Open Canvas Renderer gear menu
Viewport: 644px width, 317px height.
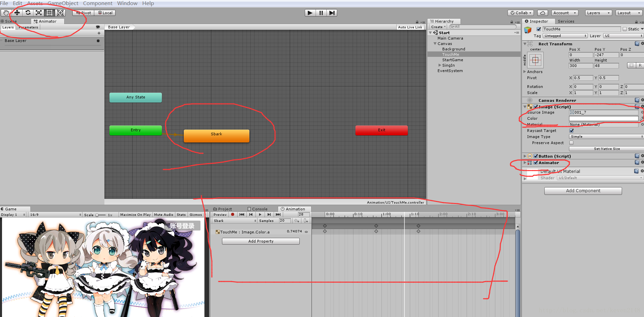[642, 100]
